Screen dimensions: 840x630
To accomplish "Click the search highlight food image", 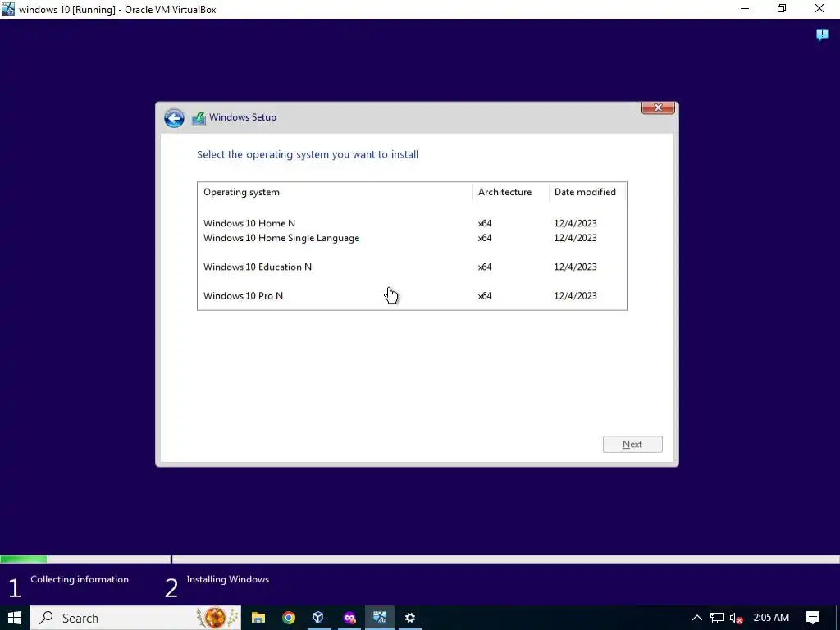I will pyautogui.click(x=217, y=618).
